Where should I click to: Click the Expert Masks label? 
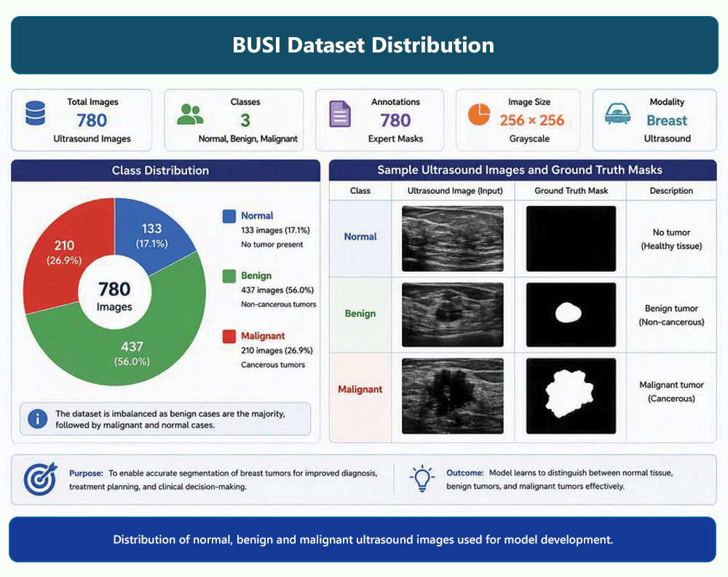tap(395, 139)
